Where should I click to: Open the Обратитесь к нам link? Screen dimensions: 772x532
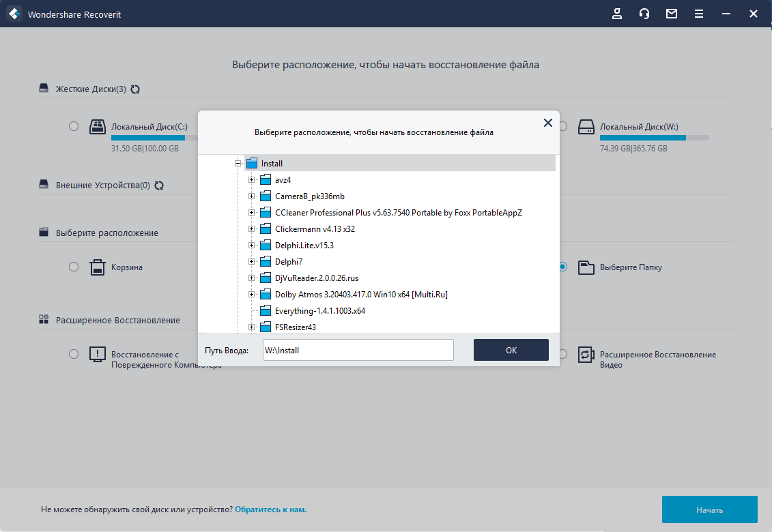pyautogui.click(x=270, y=509)
